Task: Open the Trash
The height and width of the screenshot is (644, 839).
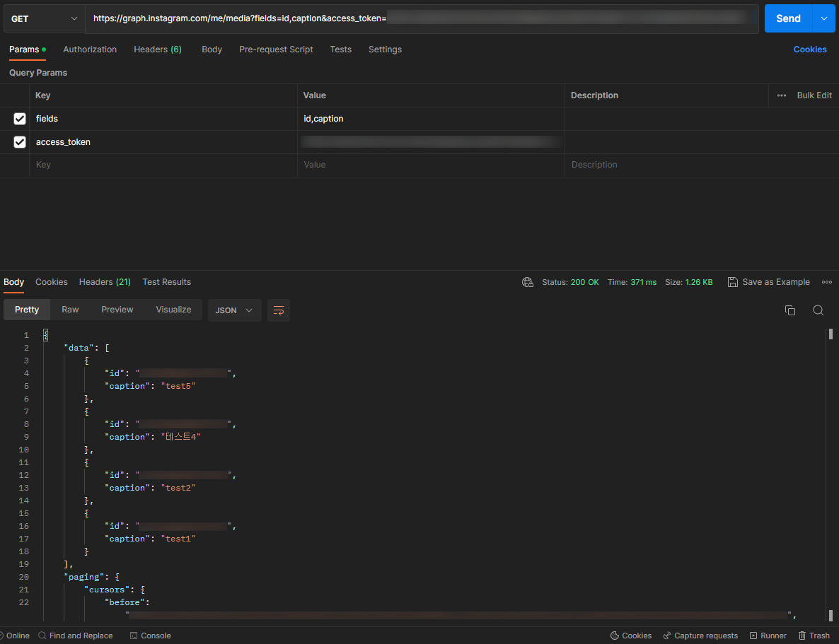Action: (814, 636)
